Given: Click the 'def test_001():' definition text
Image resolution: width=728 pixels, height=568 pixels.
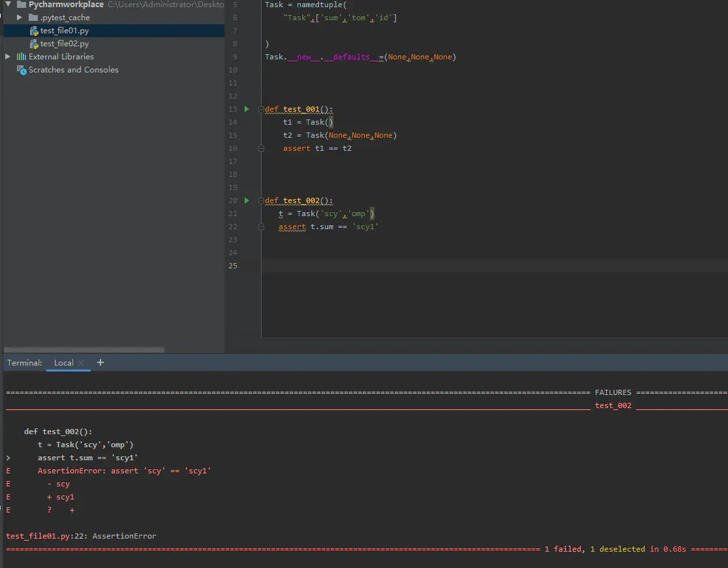Looking at the screenshot, I should [299, 109].
